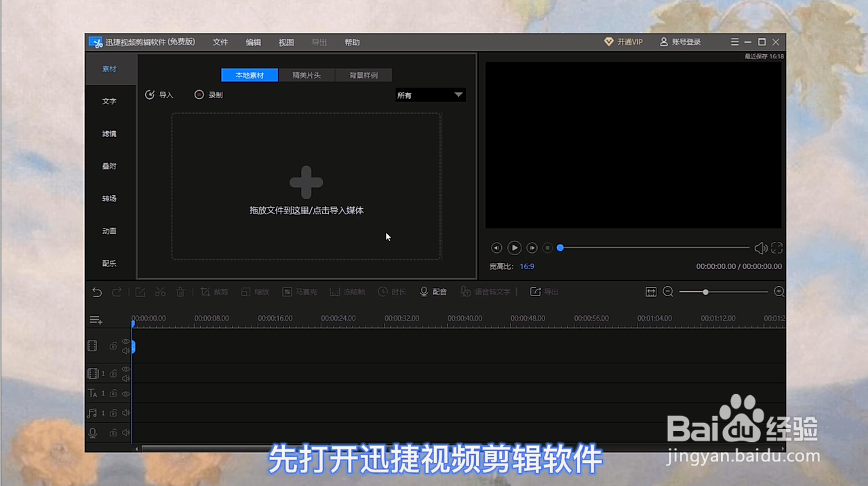Select the scissors split tool
The width and height of the screenshot is (868, 486).
click(160, 291)
